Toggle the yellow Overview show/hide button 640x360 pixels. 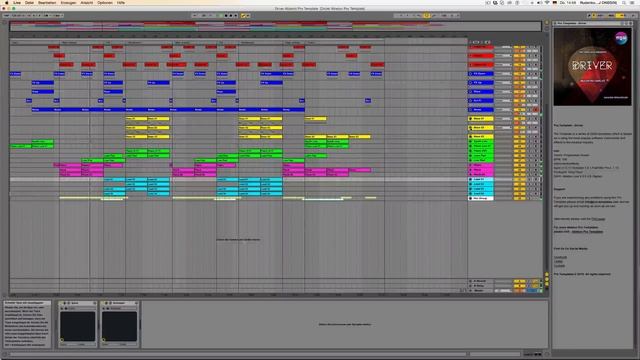(x=547, y=23)
